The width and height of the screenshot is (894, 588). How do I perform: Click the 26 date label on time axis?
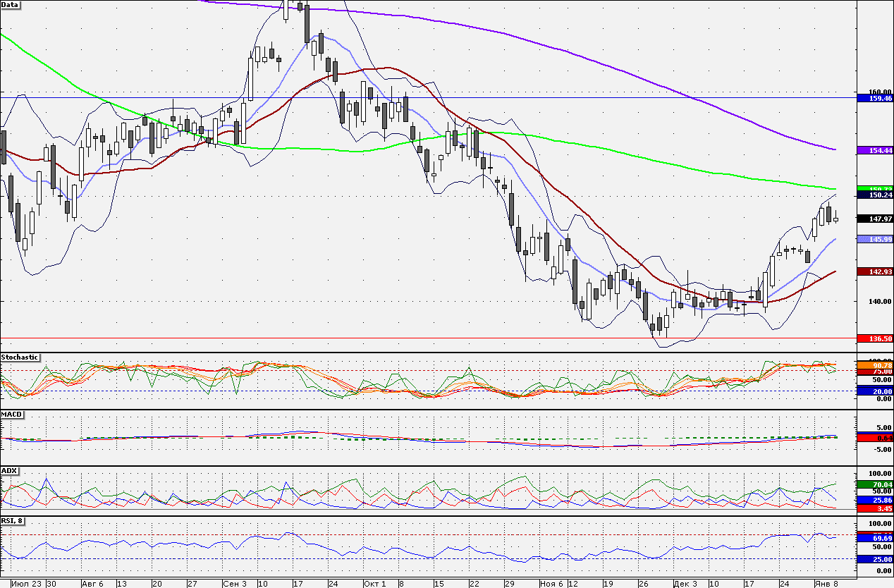pyautogui.click(x=643, y=584)
